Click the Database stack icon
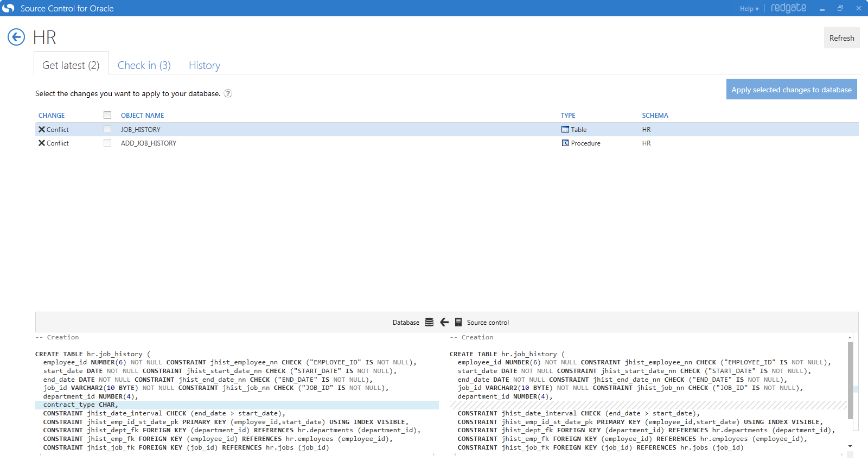 [429, 323]
